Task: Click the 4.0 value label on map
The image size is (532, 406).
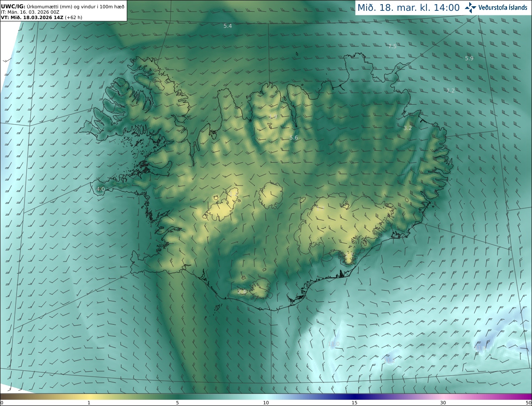Action: click(x=100, y=189)
